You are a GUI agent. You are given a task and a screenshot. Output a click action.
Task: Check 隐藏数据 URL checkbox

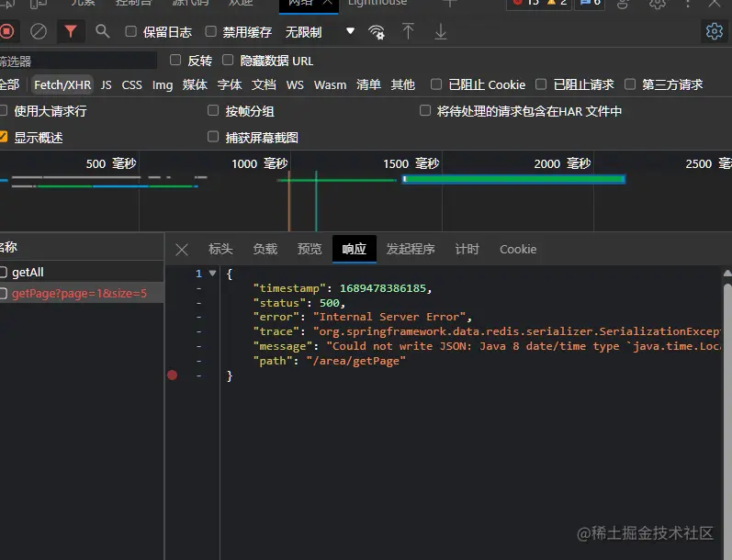click(x=228, y=60)
